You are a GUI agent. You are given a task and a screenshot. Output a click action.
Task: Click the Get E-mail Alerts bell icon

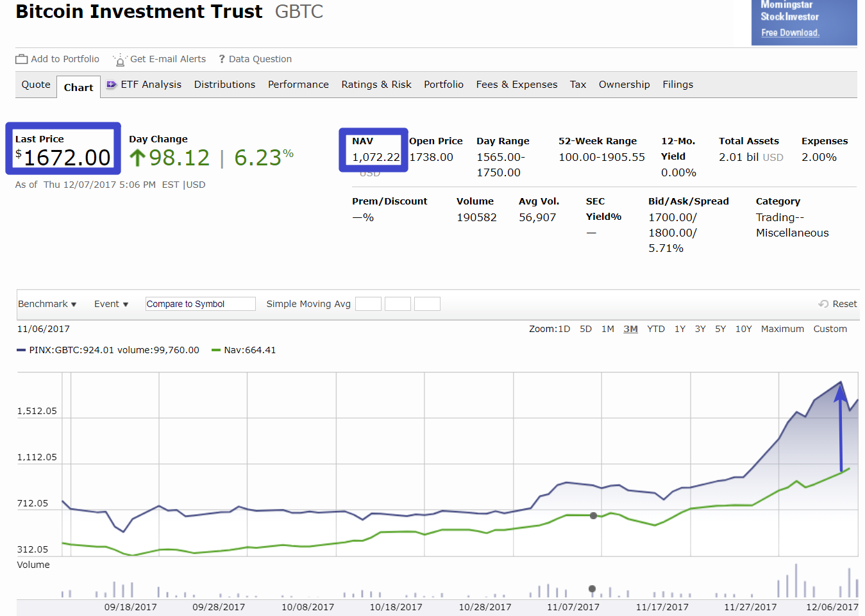point(120,60)
